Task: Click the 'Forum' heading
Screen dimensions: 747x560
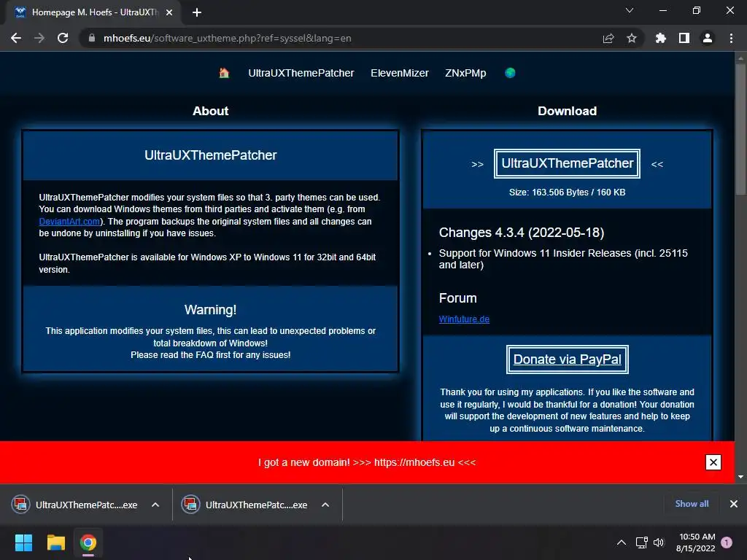Action: pyautogui.click(x=458, y=298)
